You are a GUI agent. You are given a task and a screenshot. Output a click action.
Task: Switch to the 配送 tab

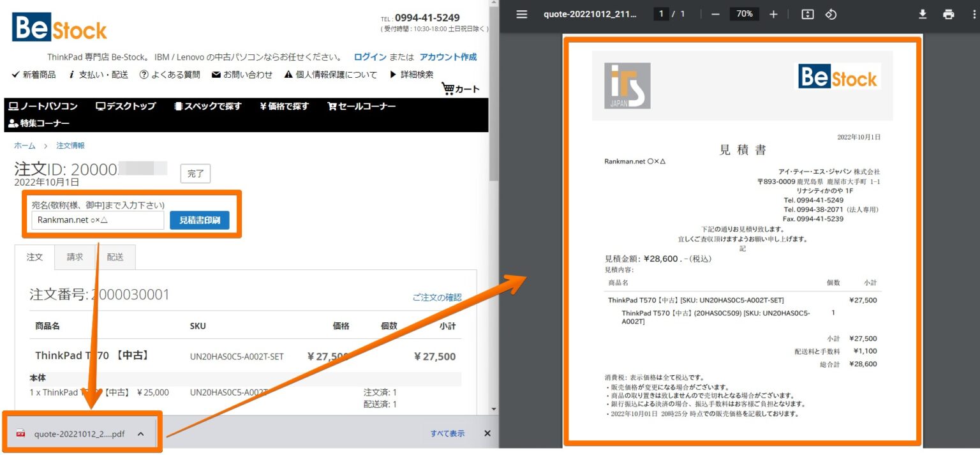[x=115, y=257]
